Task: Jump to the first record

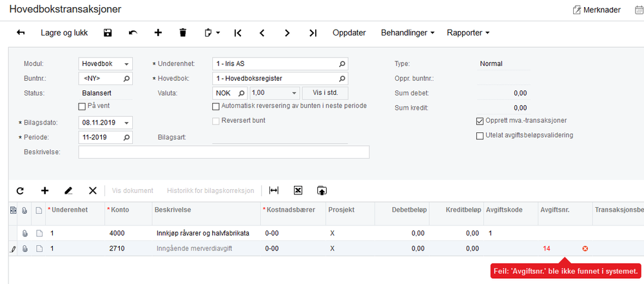Action: [237, 33]
